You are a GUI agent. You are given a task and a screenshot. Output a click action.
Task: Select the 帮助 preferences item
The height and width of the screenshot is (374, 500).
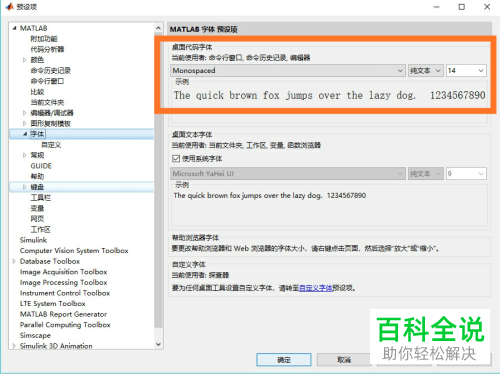[37, 176]
